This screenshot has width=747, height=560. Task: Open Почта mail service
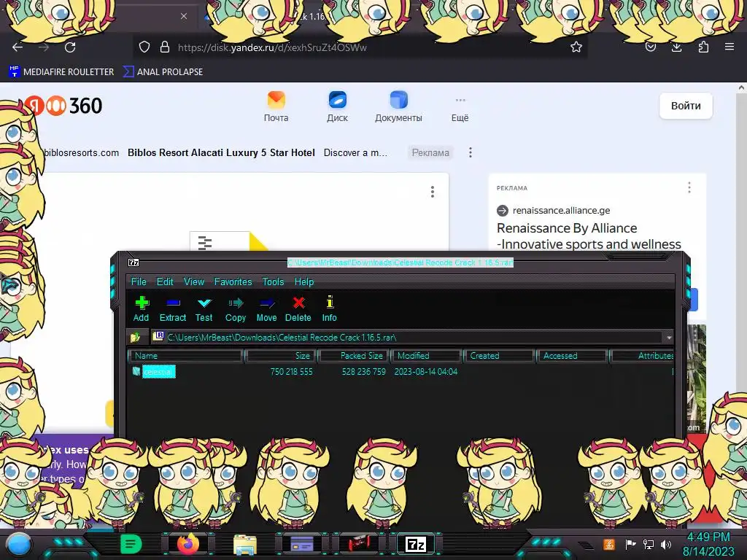coord(276,106)
